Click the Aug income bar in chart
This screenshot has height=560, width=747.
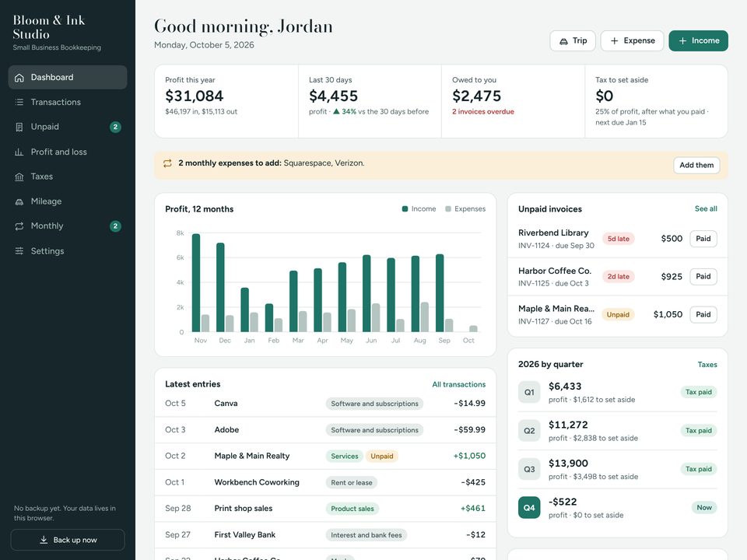(x=416, y=294)
